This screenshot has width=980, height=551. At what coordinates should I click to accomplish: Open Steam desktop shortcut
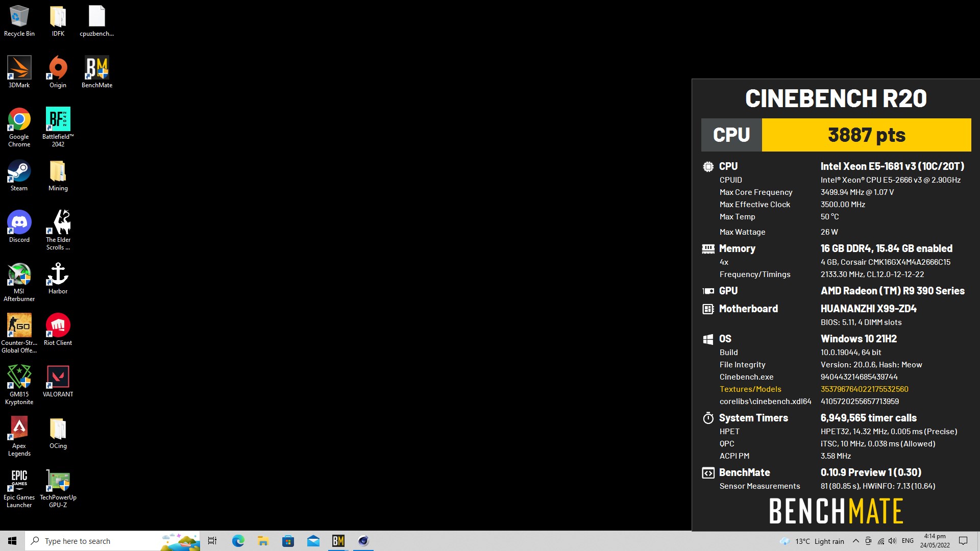19,176
